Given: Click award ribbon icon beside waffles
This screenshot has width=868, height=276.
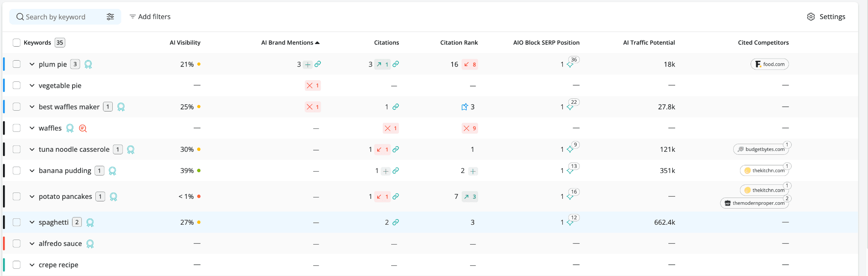Looking at the screenshot, I should 70,128.
